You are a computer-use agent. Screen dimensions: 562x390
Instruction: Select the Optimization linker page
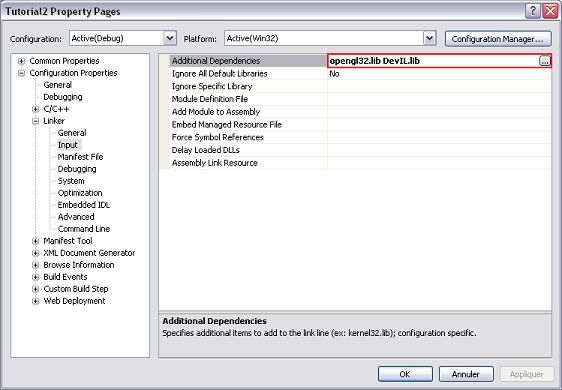pyautogui.click(x=80, y=193)
